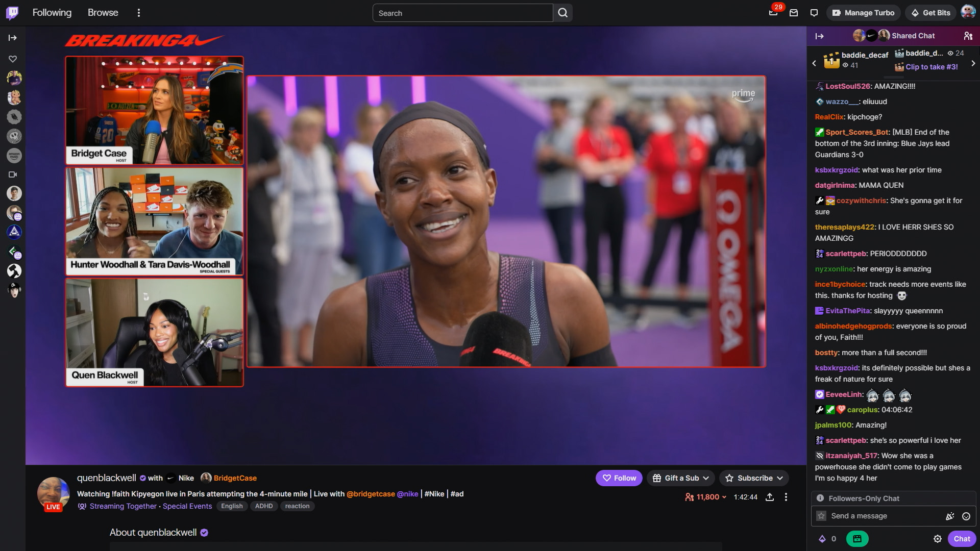
Task: Open the Subscribe dropdown arrow
Action: point(780,478)
